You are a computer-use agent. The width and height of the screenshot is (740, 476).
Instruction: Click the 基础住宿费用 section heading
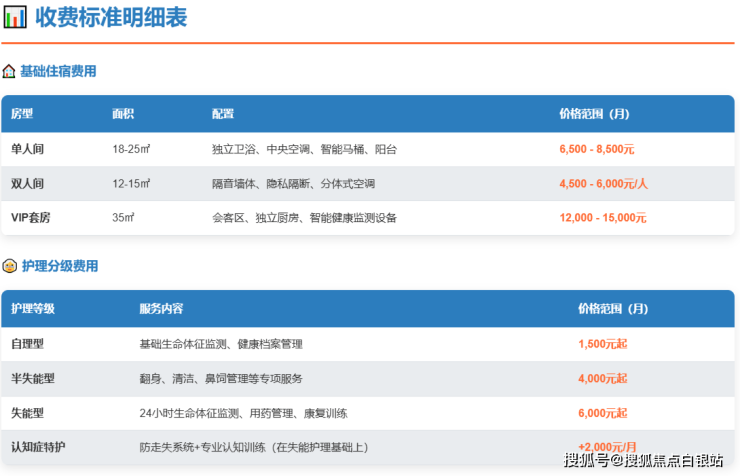pos(58,72)
